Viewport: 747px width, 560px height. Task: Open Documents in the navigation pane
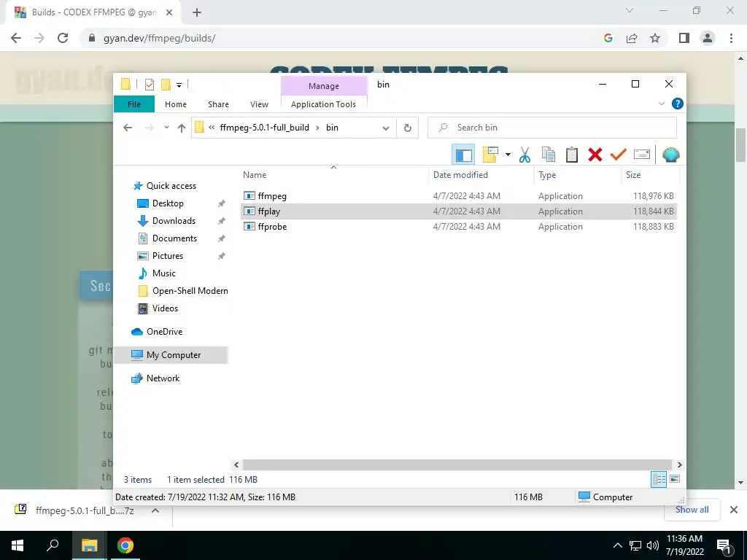click(174, 238)
